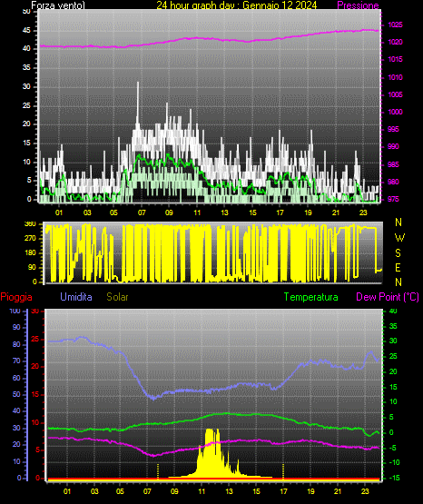Click the green '-15' temperature axis value

click(394, 478)
